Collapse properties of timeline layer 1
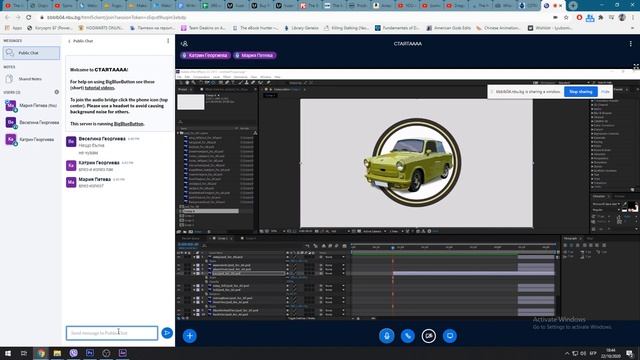Viewport: 640px width, 360px height. [x=194, y=257]
